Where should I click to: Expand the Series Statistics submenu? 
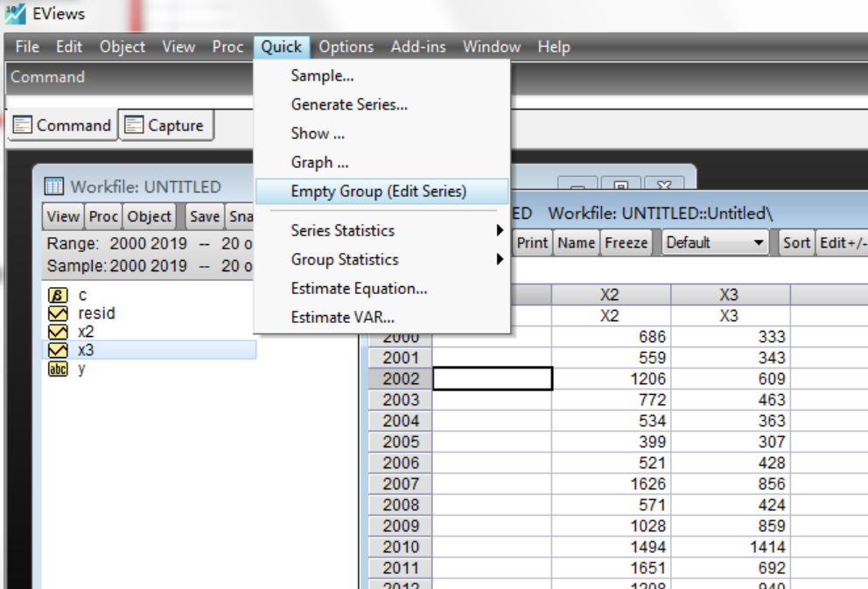pyautogui.click(x=382, y=230)
